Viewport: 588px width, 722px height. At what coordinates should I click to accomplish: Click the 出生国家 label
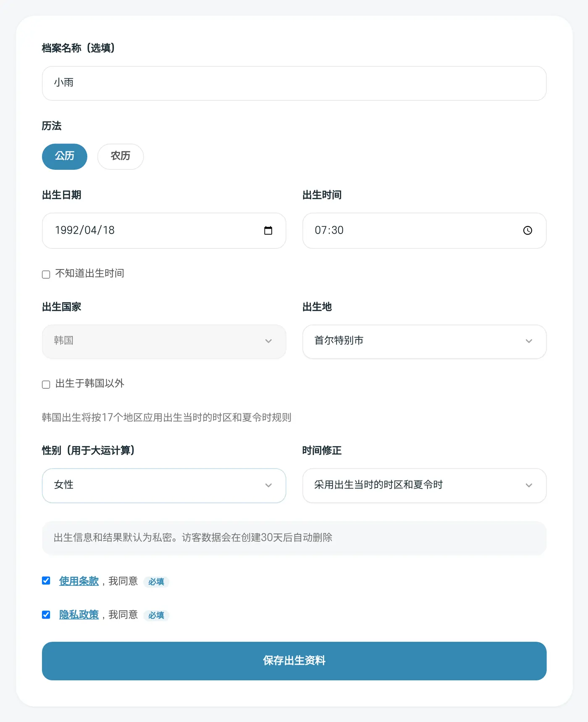pyautogui.click(x=61, y=307)
